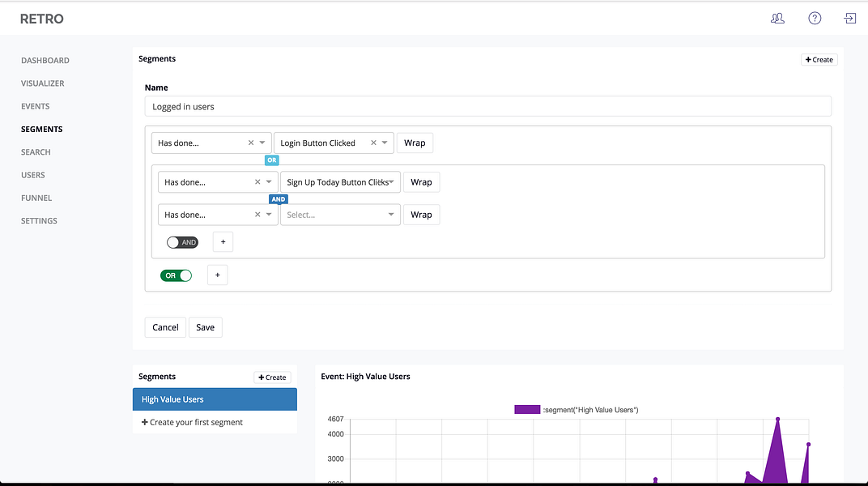Viewport: 868px width, 486px height.
Task: Expand Sign Up Today Button Clicks dropdown
Action: (391, 182)
